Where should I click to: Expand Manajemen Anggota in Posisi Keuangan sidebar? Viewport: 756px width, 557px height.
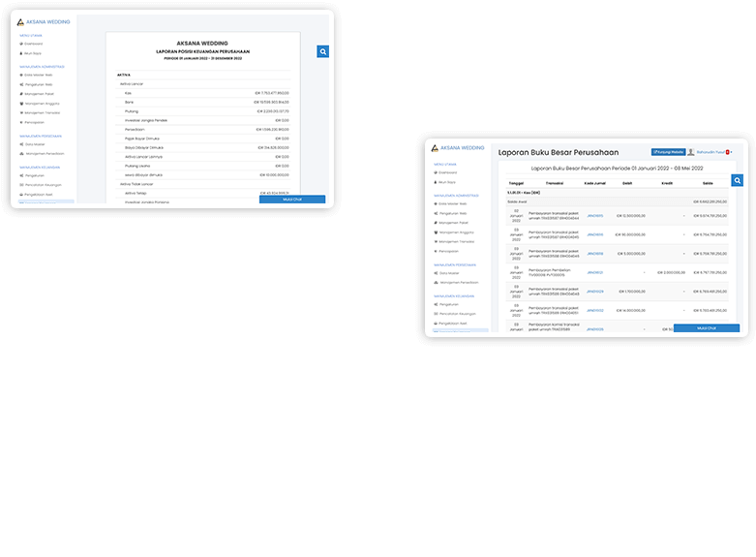pyautogui.click(x=41, y=104)
